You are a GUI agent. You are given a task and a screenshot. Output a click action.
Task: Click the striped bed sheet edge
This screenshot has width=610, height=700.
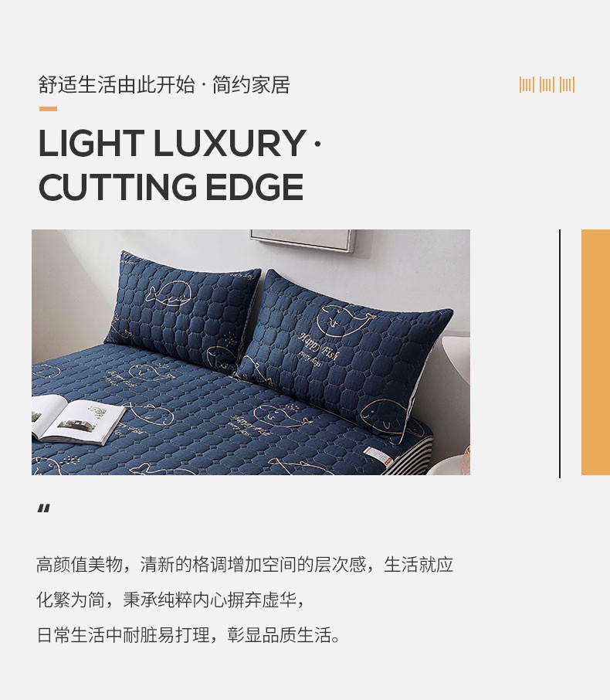coord(409,454)
